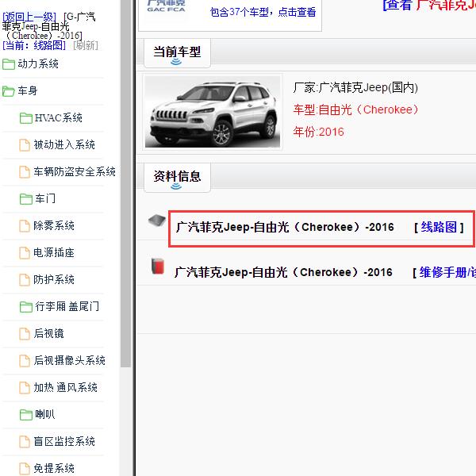Open the 车门 folder icon

[x=26, y=199]
